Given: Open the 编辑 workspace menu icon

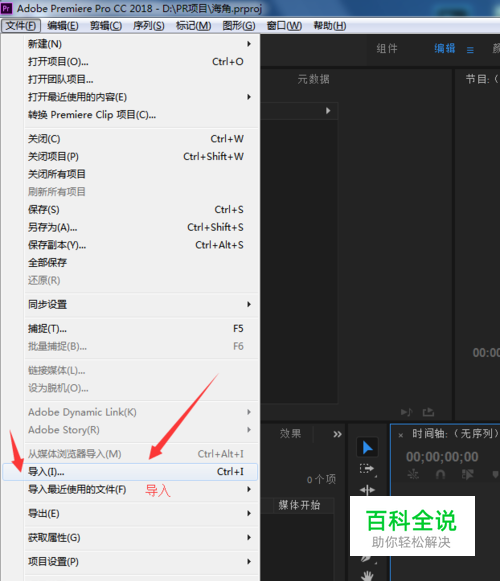Looking at the screenshot, I should [x=470, y=50].
